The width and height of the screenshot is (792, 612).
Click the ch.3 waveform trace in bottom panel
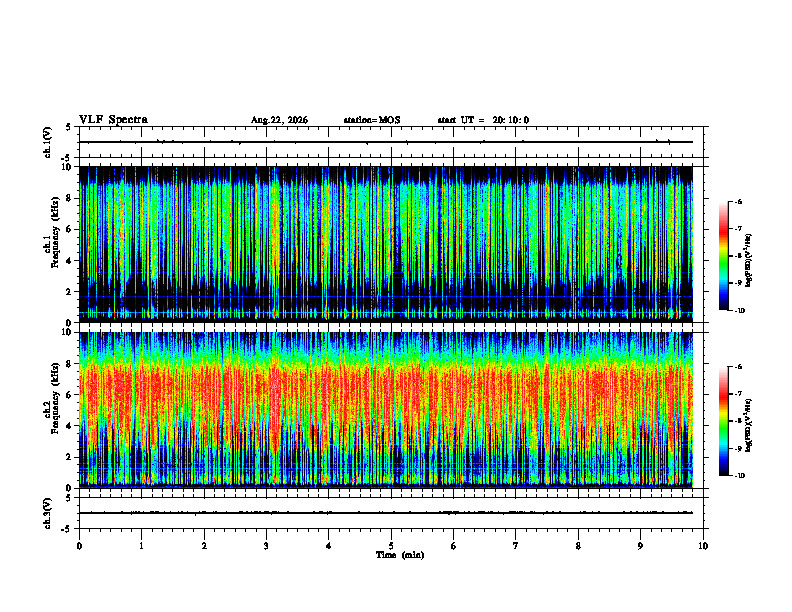[386, 513]
